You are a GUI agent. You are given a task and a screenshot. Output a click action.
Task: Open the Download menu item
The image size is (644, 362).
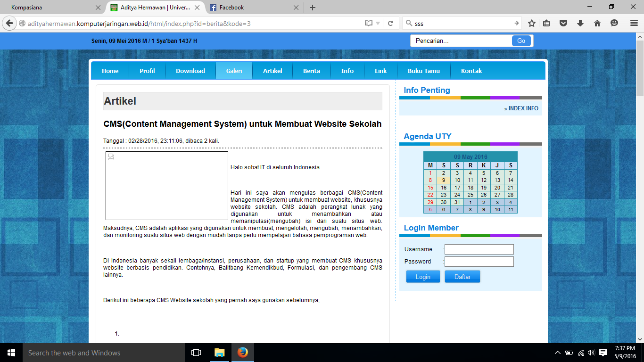(x=190, y=71)
